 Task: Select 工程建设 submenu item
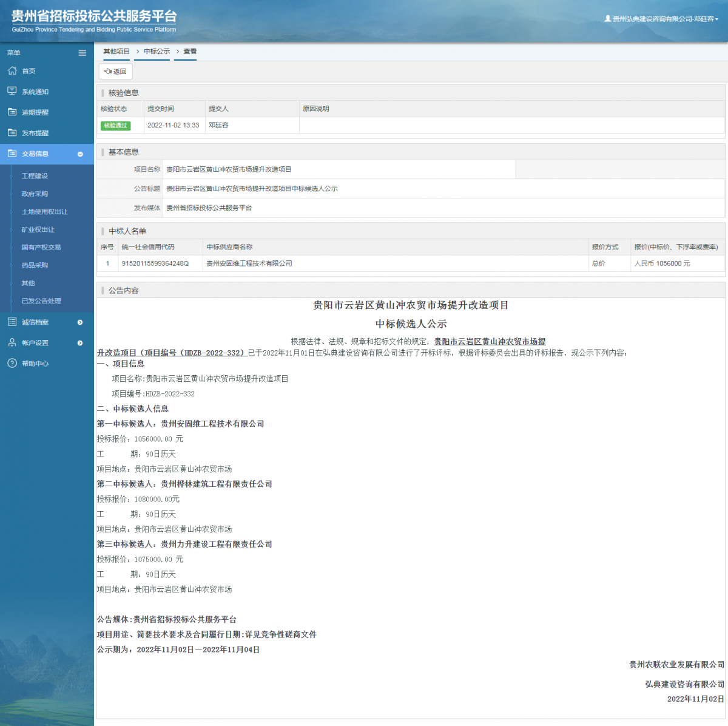pyautogui.click(x=35, y=176)
